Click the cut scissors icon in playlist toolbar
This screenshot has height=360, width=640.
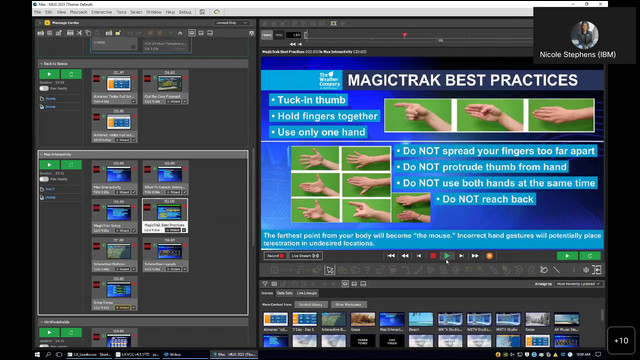tap(79, 33)
